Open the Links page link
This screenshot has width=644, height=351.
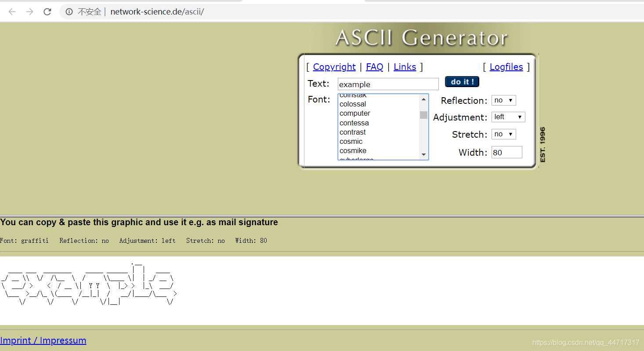(x=405, y=67)
